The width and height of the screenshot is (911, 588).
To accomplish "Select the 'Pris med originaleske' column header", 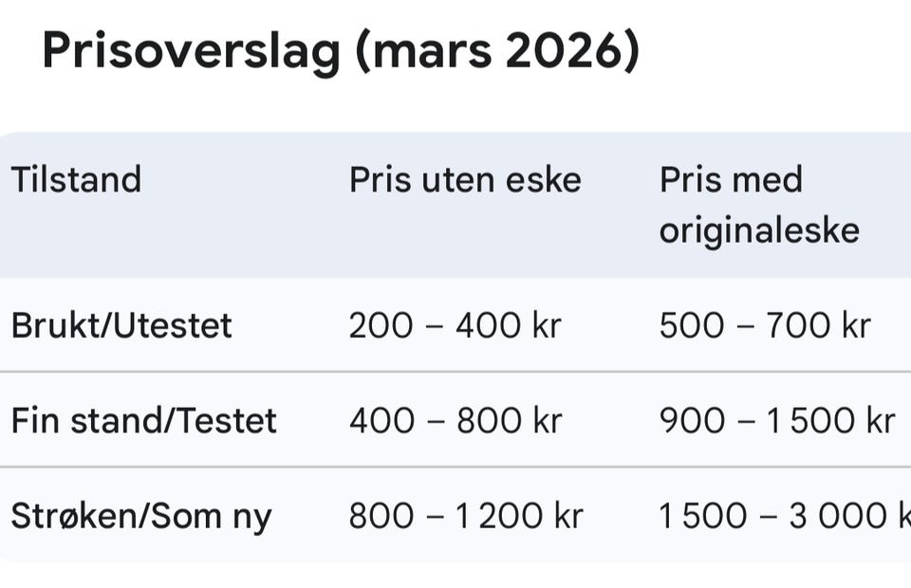I will coord(759,204).
